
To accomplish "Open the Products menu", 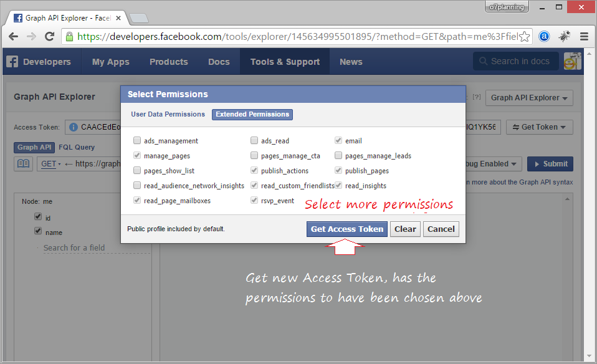I will pos(169,62).
